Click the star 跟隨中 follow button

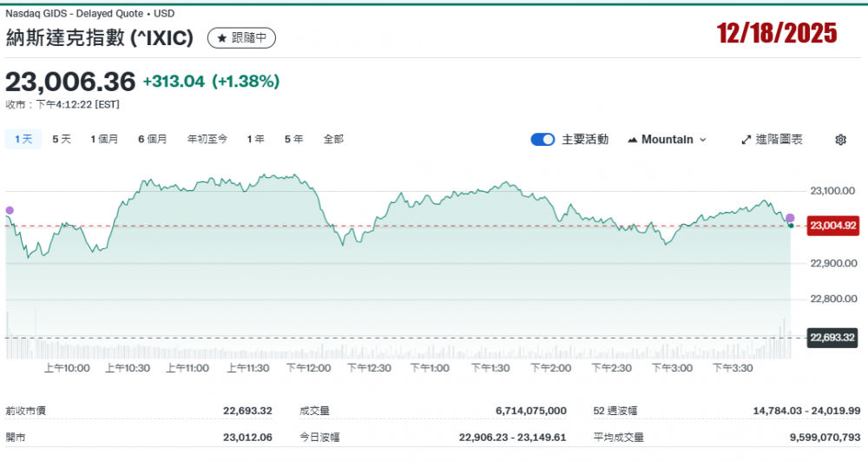click(242, 38)
